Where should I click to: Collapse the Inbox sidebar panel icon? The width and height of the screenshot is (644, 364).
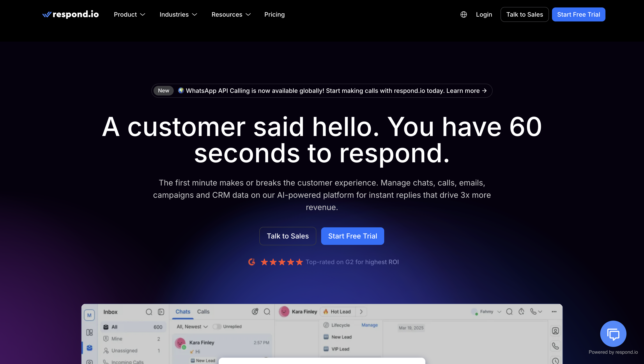[x=161, y=312]
